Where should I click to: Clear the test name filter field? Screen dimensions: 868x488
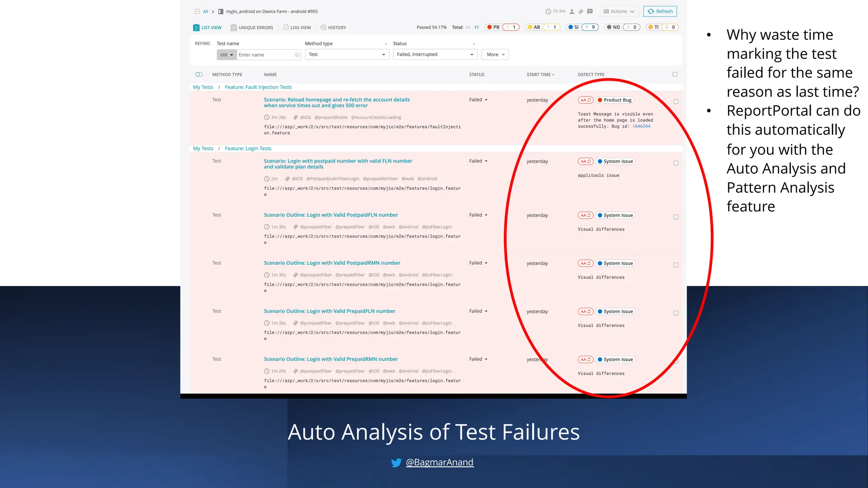pyautogui.click(x=297, y=55)
